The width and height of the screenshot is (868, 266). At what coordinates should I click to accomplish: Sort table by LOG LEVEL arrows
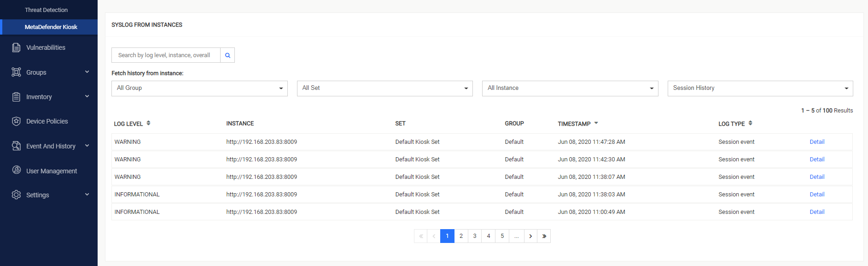[x=148, y=123]
